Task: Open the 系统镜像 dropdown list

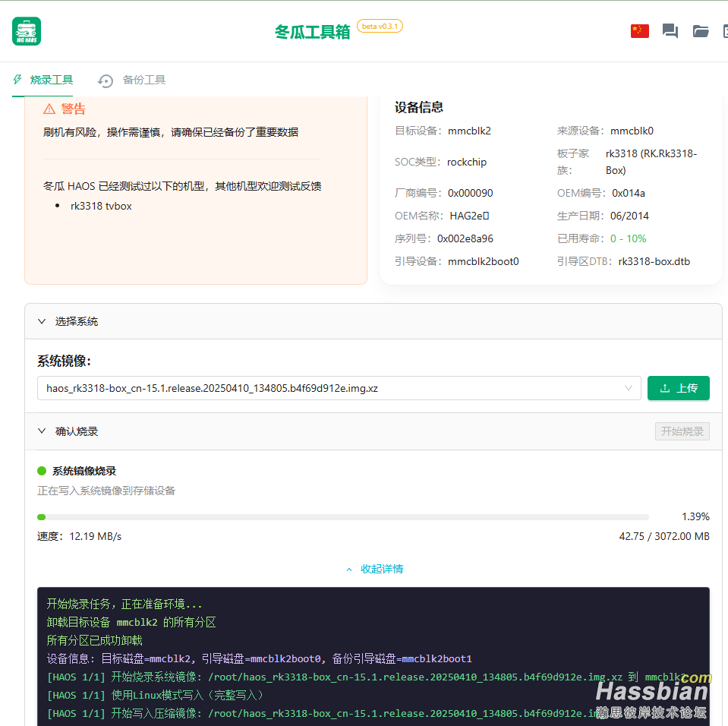Action: tap(339, 388)
